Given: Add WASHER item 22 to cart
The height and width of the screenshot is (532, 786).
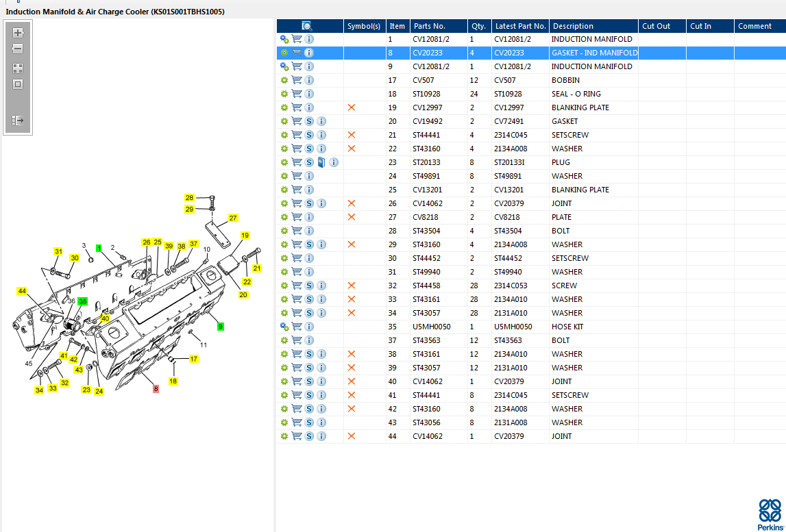Looking at the screenshot, I should pos(297,149).
